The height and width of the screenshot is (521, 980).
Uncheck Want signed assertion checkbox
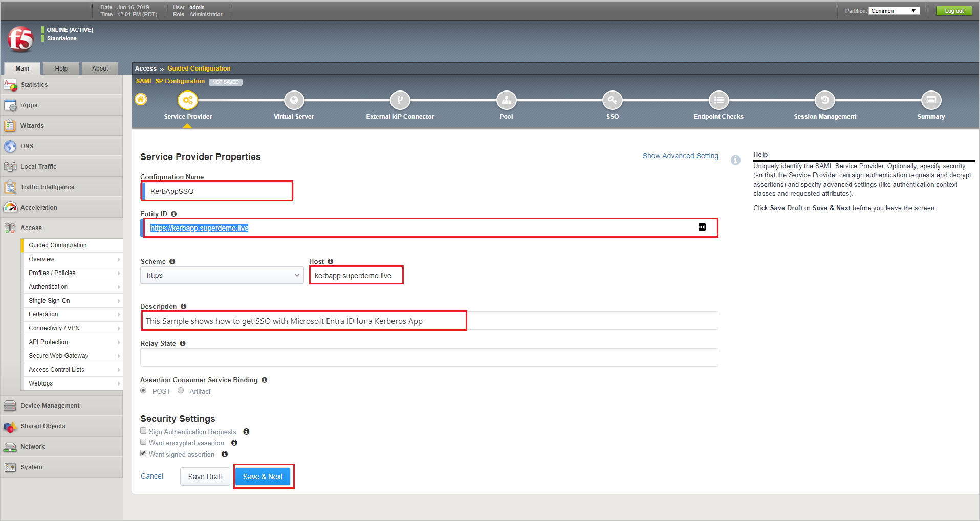(144, 454)
